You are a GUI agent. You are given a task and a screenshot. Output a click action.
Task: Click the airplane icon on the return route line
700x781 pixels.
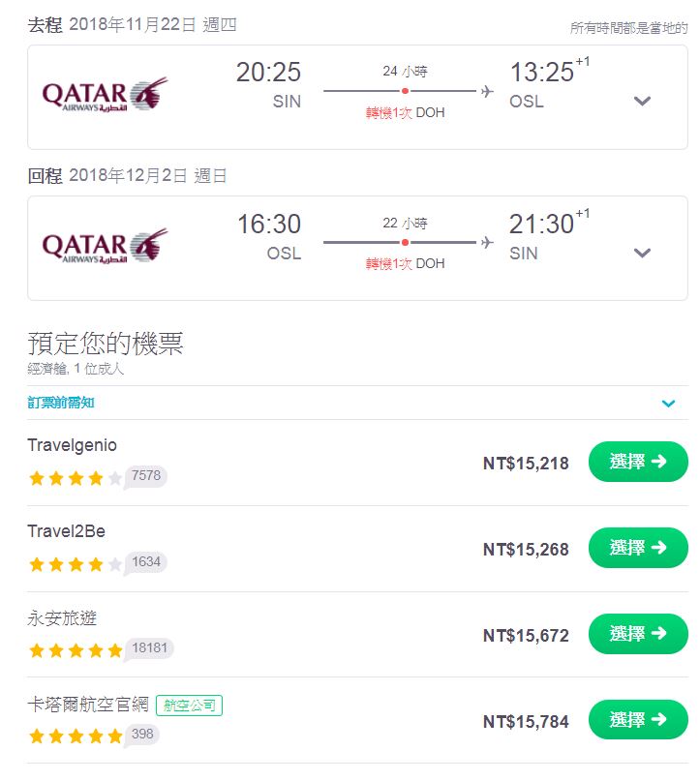[487, 243]
